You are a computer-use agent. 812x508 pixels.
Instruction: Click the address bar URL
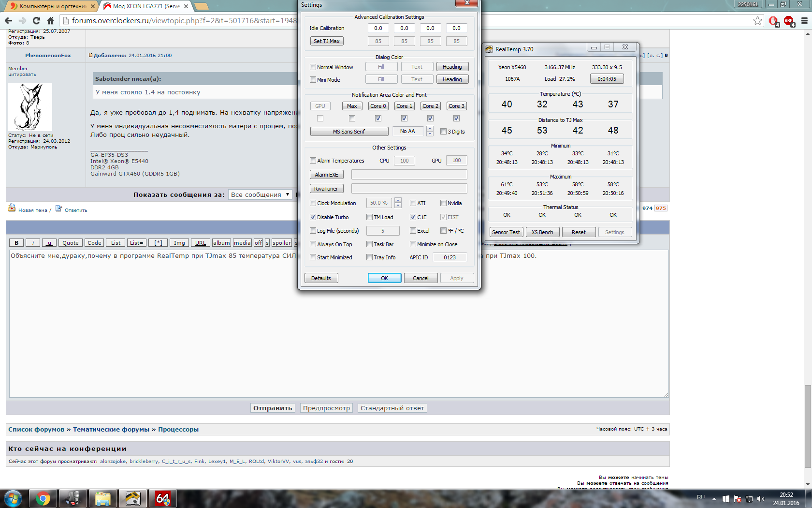[x=184, y=21]
